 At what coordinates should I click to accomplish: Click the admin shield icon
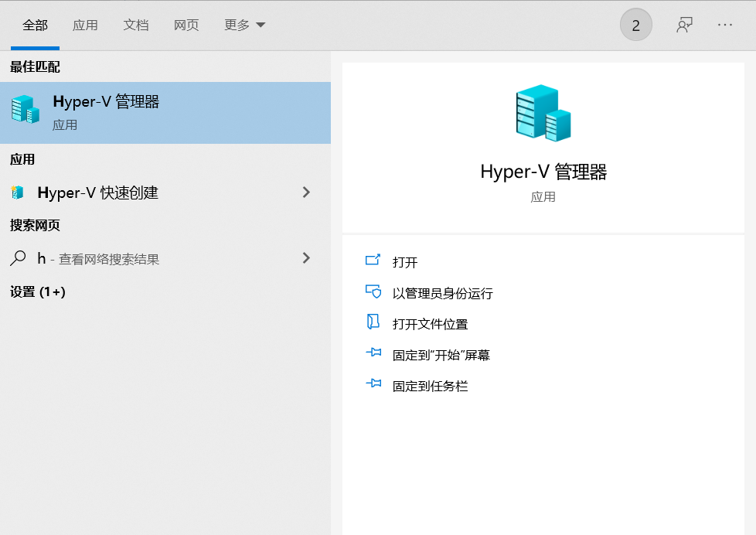tap(373, 291)
